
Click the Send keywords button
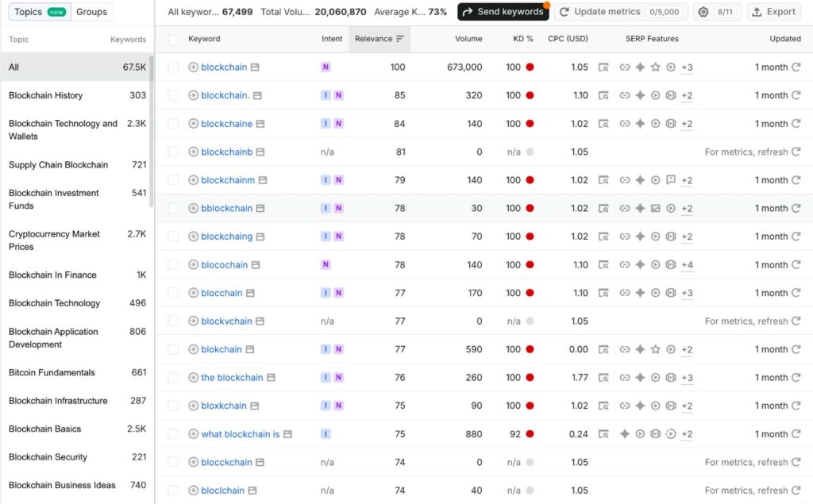pyautogui.click(x=503, y=12)
